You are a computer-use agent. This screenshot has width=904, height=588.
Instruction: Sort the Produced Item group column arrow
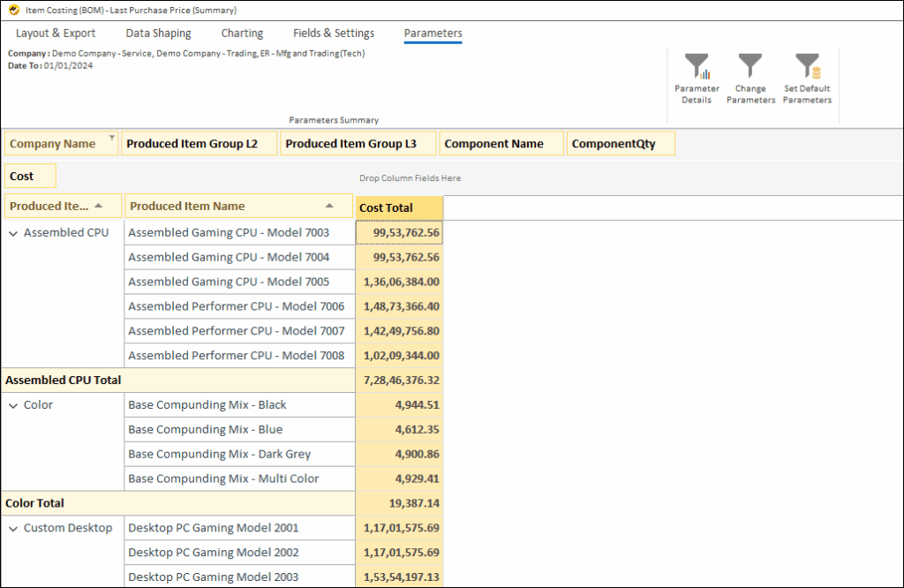tap(98, 206)
